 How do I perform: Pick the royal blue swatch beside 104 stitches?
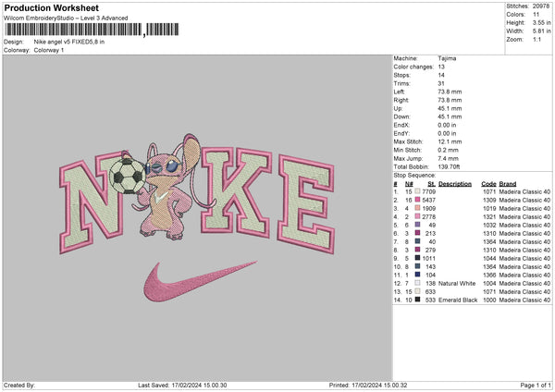tap(418, 275)
